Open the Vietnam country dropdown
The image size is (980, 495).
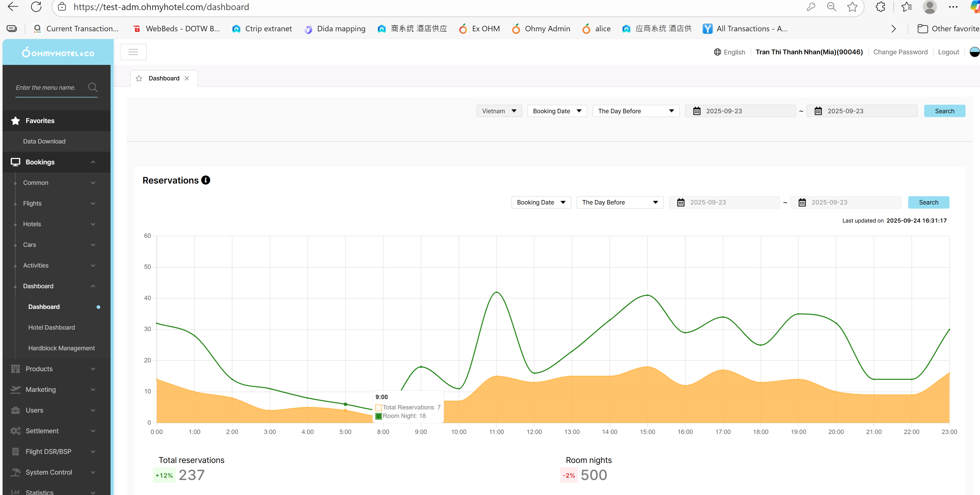(x=499, y=111)
